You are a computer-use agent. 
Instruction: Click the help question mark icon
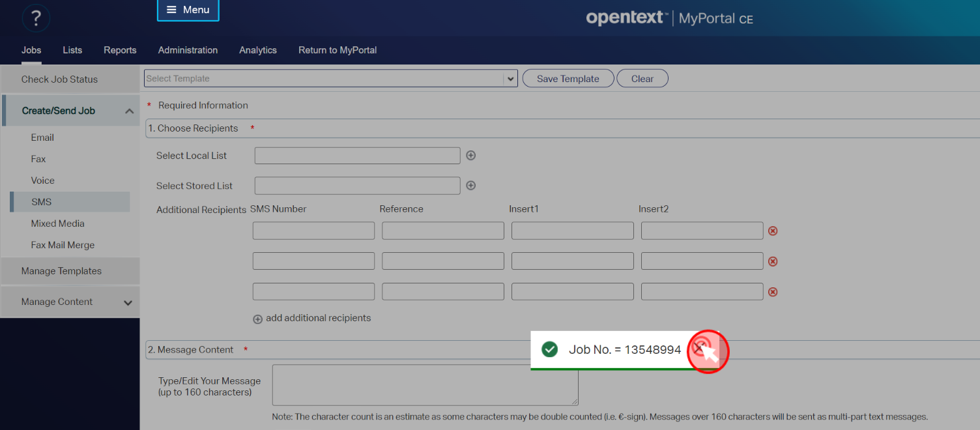[x=36, y=19]
